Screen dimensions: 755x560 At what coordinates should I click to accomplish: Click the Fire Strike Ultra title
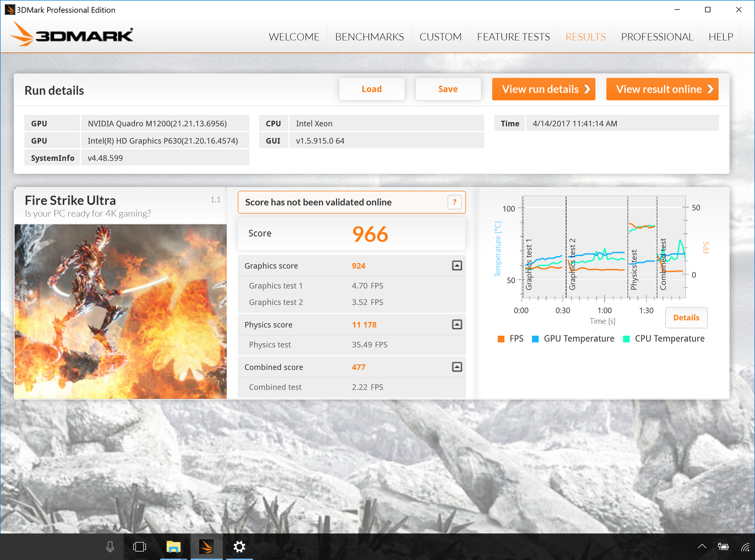coord(70,200)
